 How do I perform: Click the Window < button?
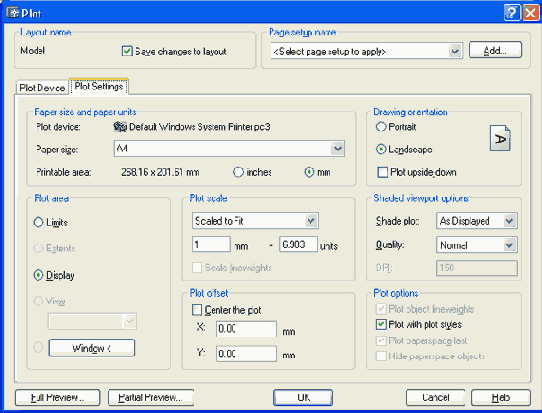click(x=92, y=348)
